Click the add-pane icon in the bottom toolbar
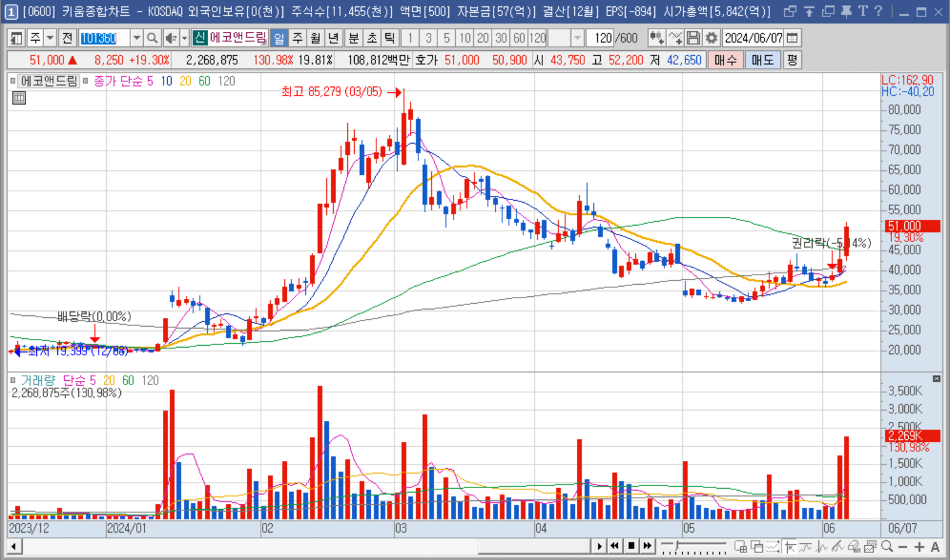950x560 pixels. (x=741, y=547)
